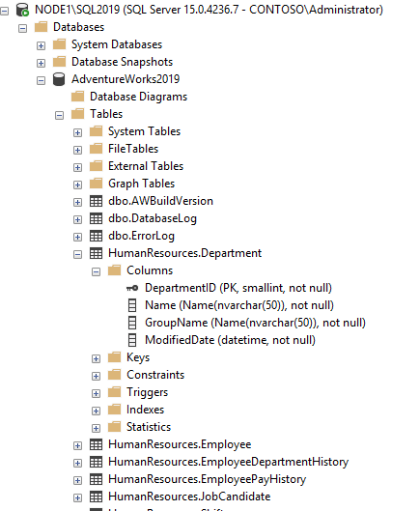Click the Statistics folder icon
Image resolution: width=420 pixels, height=511 pixels.
pyautogui.click(x=114, y=427)
